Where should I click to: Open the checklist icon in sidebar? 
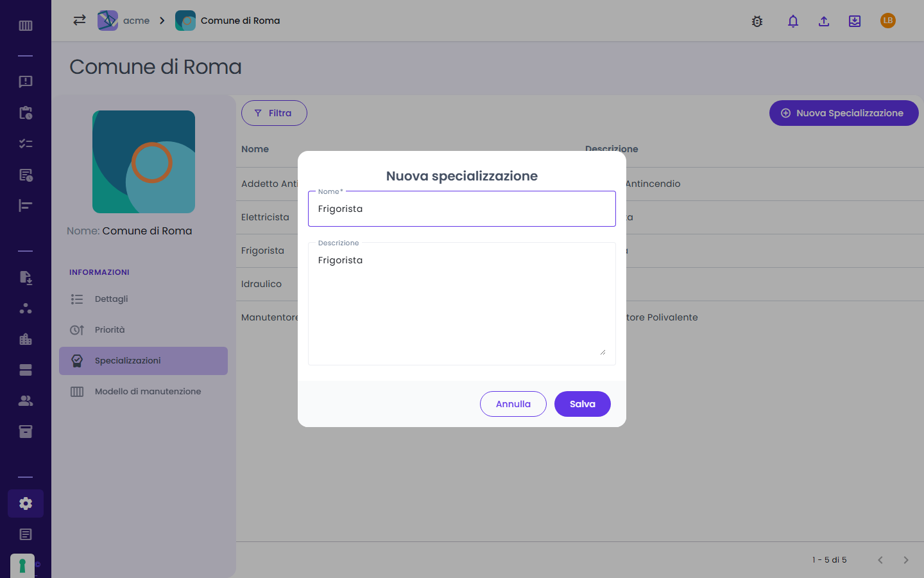point(26,143)
